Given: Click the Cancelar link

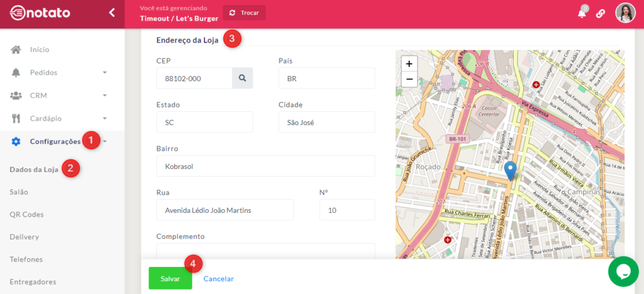Looking at the screenshot, I should [218, 278].
